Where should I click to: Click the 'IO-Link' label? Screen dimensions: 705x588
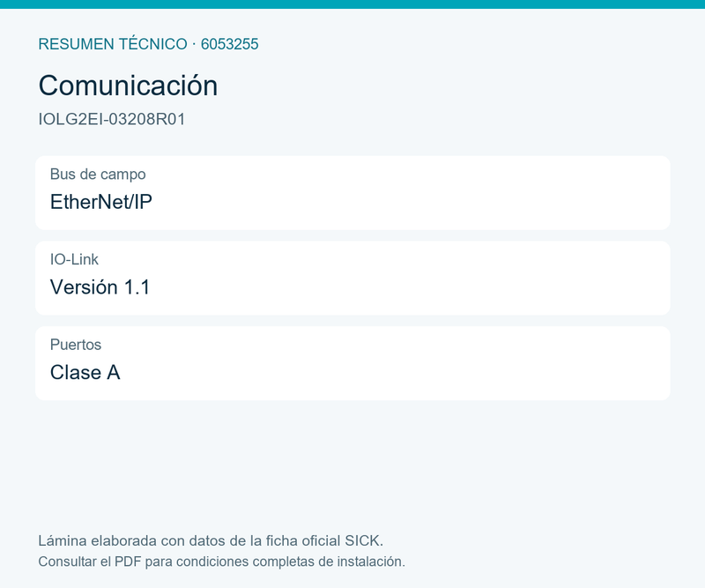(x=74, y=259)
